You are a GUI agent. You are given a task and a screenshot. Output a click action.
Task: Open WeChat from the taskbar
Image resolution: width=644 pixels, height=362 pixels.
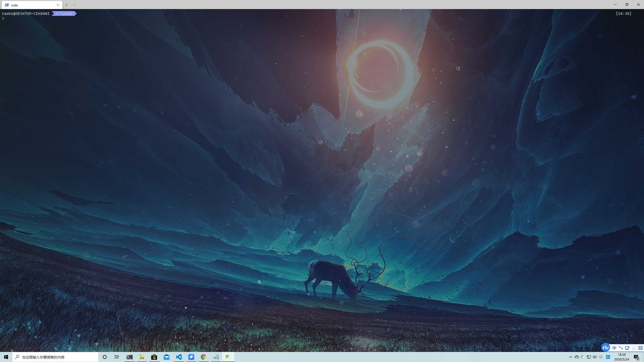228,357
